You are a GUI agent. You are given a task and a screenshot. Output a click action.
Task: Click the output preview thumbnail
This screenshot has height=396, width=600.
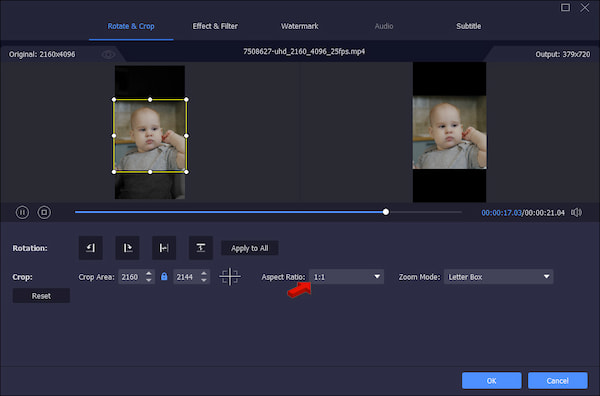449,132
